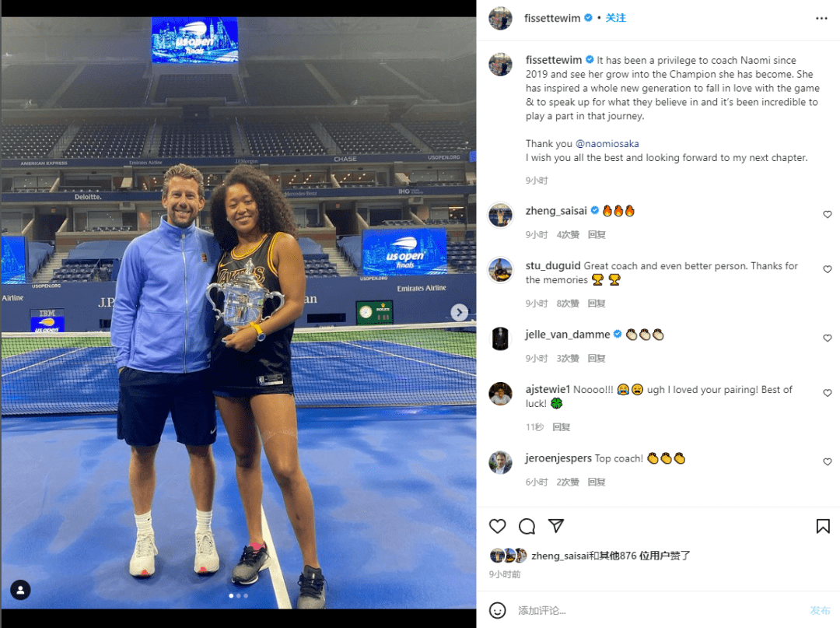Go to next photo with arrow
The height and width of the screenshot is (628, 840).
tap(459, 312)
